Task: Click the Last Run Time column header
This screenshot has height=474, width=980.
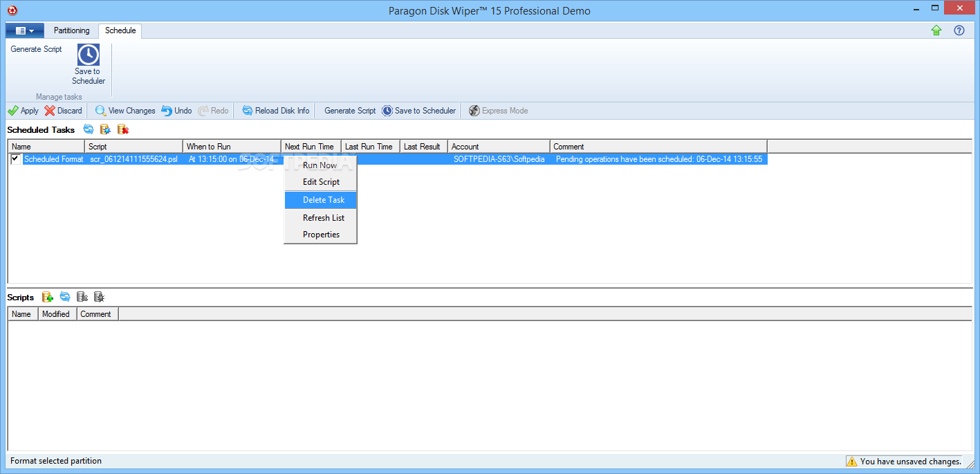Action: tap(371, 147)
